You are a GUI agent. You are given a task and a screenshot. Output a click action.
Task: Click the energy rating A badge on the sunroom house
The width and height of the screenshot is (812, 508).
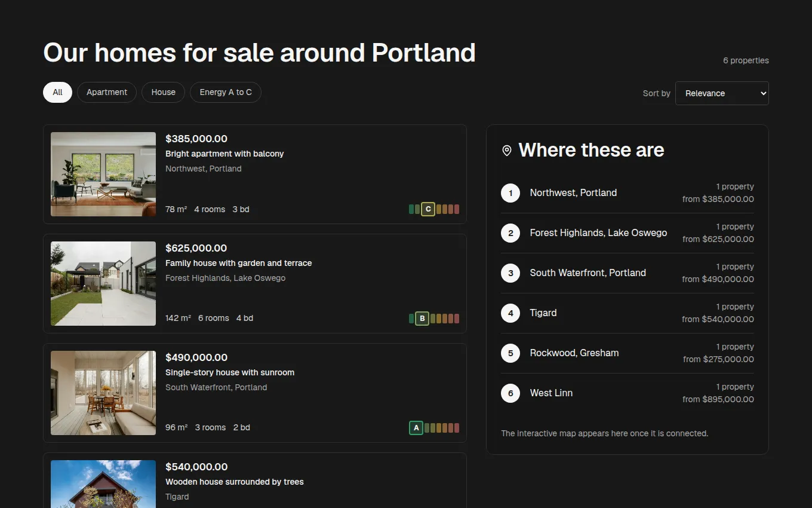(x=416, y=428)
